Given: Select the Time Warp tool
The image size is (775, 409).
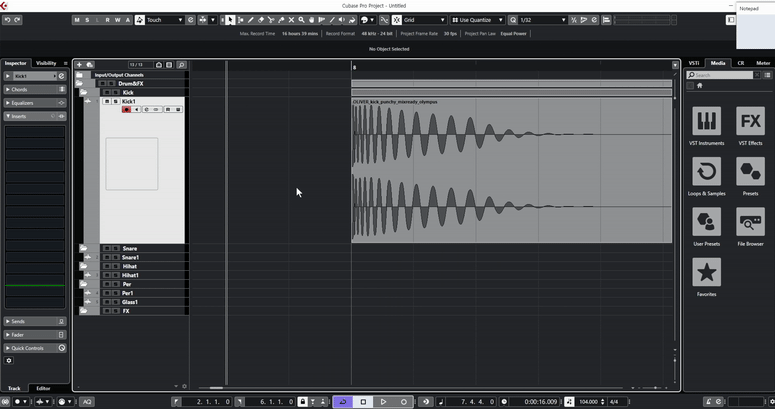Looking at the screenshot, I should pos(322,20).
